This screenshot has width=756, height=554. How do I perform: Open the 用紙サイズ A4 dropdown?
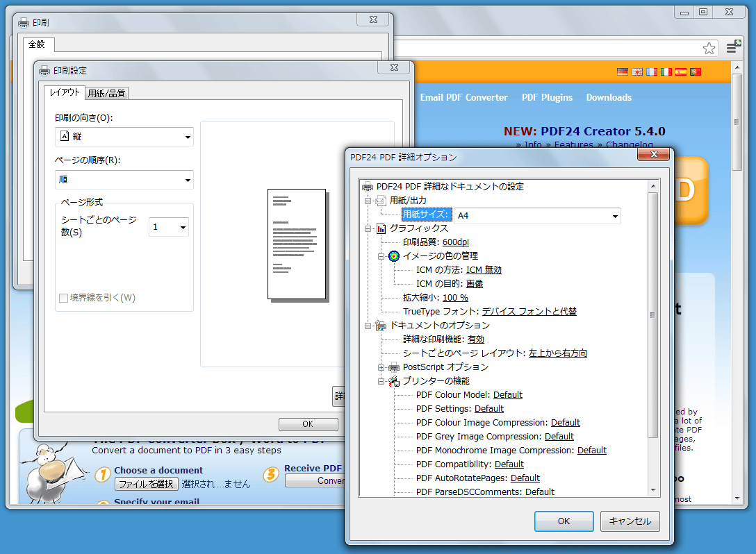538,216
